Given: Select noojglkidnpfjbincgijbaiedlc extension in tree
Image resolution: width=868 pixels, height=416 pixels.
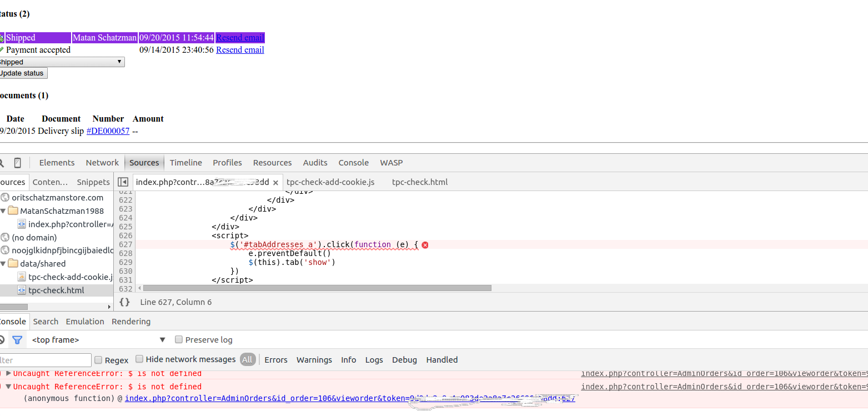Looking at the screenshot, I should tap(63, 250).
